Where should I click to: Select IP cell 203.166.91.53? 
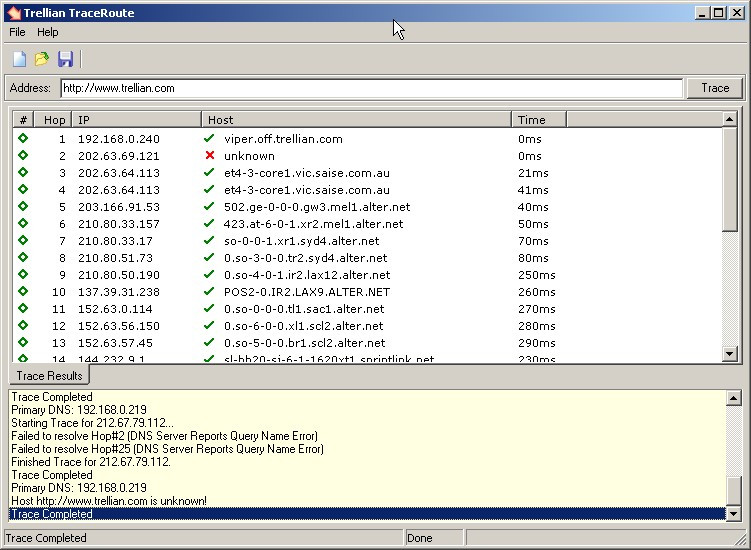tap(119, 207)
